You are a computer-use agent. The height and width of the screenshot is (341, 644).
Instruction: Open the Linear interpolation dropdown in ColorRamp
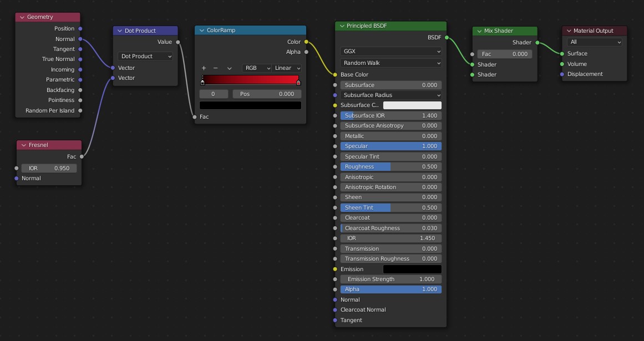pos(288,68)
